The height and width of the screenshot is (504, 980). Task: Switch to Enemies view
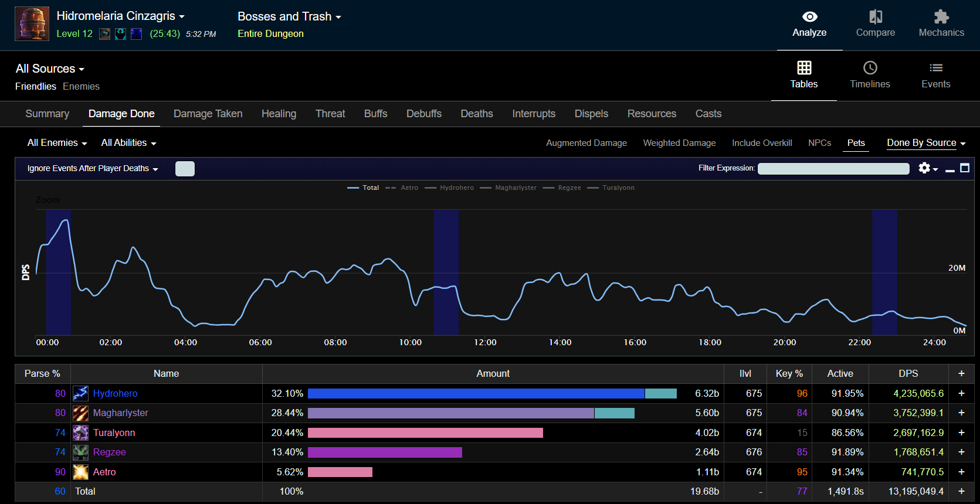point(81,86)
